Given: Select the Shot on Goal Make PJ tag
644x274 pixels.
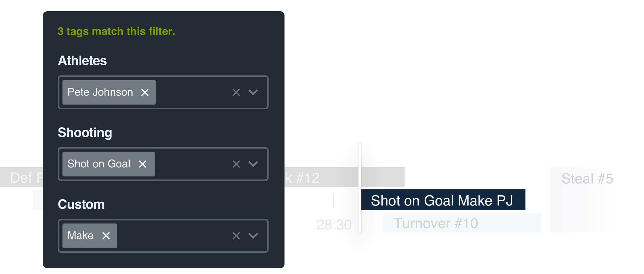Looking at the screenshot, I should coord(443,200).
